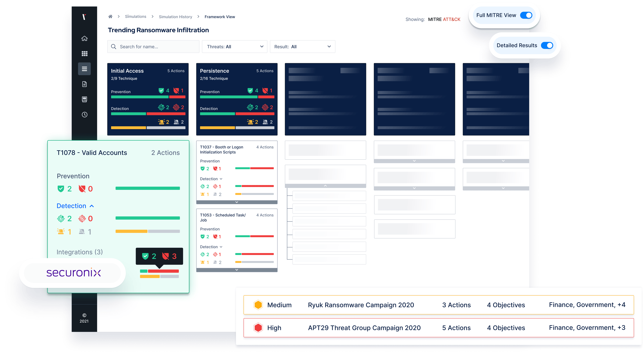Screen dimensions: 644x354
Task: Click the monitor icon in the sidebar
Action: [84, 99]
